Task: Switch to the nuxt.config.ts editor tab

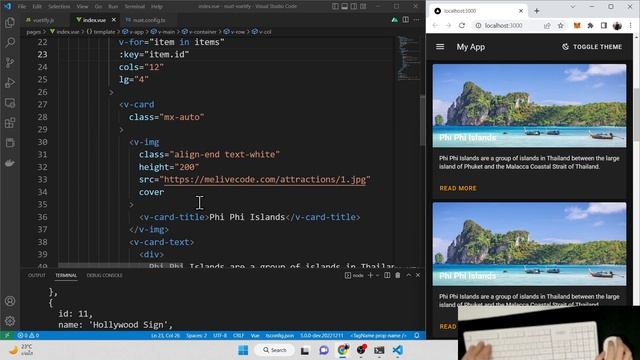Action: (149, 20)
